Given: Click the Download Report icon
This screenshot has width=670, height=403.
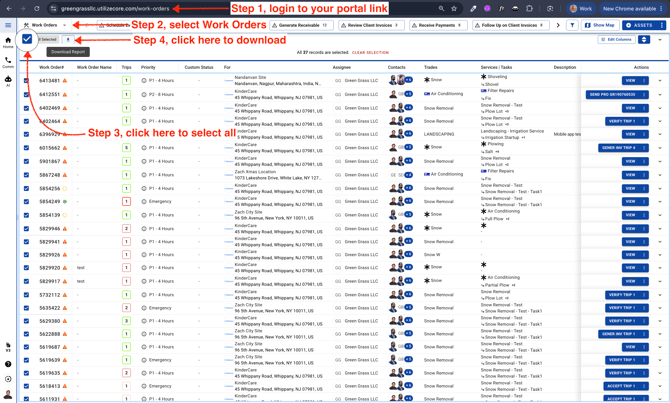Looking at the screenshot, I should [68, 40].
